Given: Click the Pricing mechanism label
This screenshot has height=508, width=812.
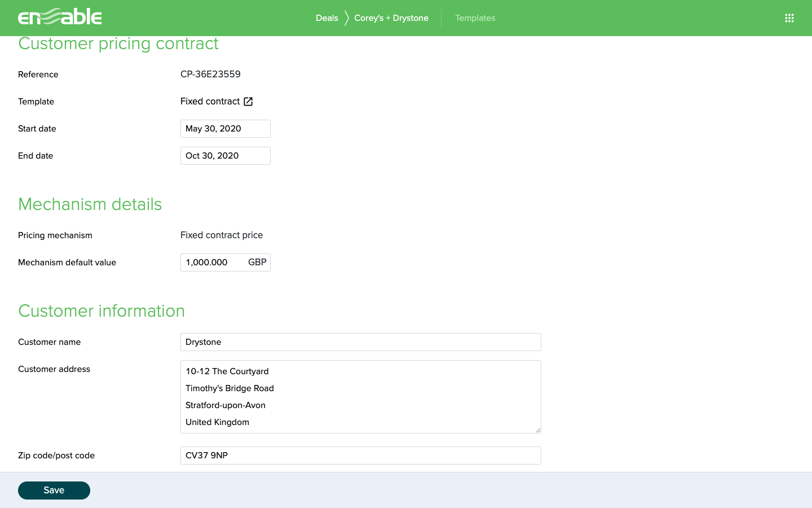Looking at the screenshot, I should point(55,235).
